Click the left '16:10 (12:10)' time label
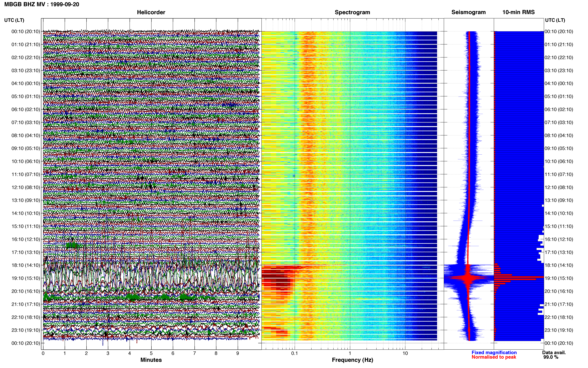588x368 pixels. [x=26, y=239]
